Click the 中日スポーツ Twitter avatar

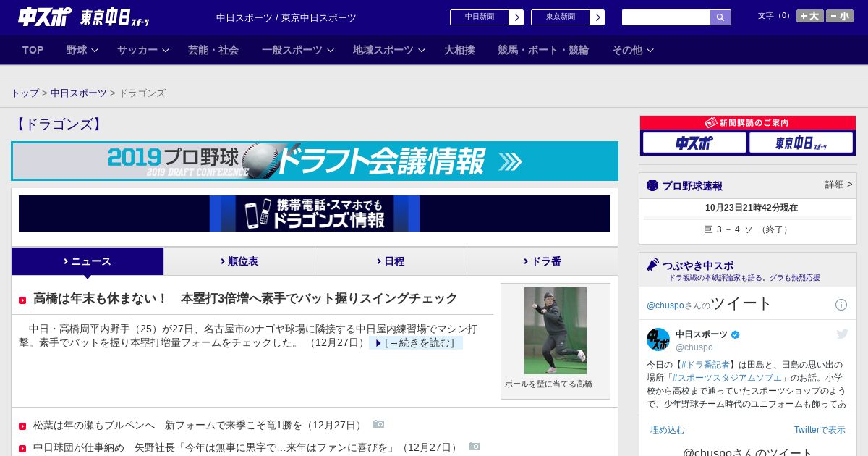[658, 339]
